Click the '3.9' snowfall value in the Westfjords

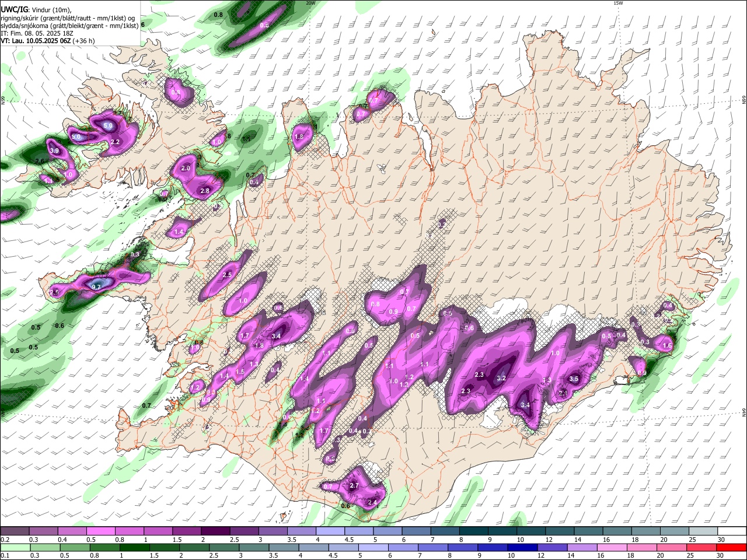click(x=55, y=151)
